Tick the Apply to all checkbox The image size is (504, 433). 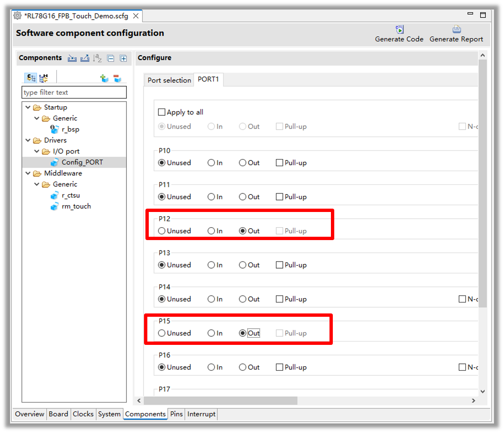pos(162,112)
